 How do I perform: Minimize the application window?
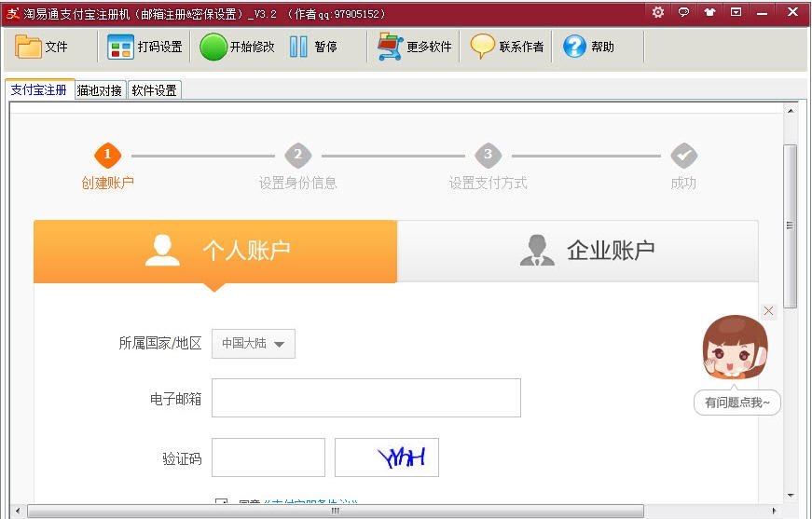762,12
